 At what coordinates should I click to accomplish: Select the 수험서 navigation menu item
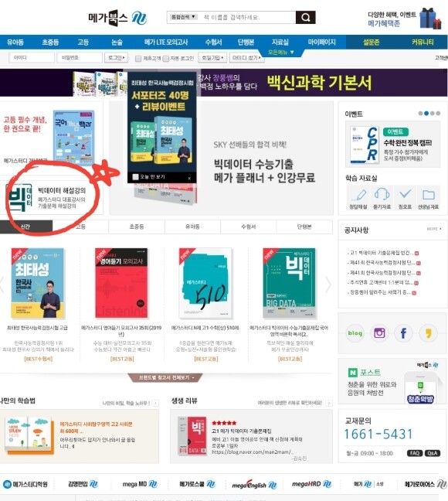point(213,43)
